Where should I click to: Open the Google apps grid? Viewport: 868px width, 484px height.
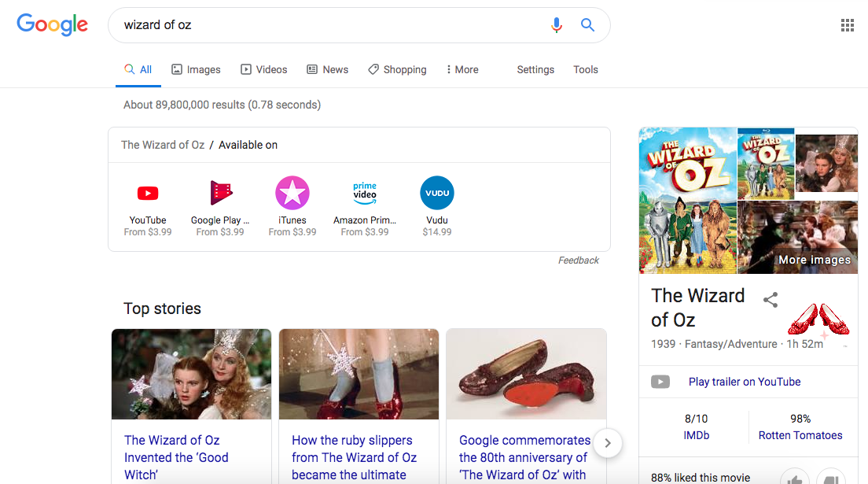pos(847,25)
